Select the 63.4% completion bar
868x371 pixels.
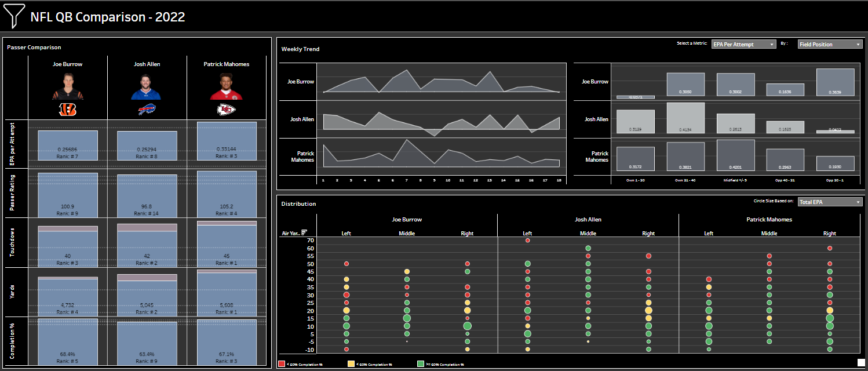tap(147, 344)
